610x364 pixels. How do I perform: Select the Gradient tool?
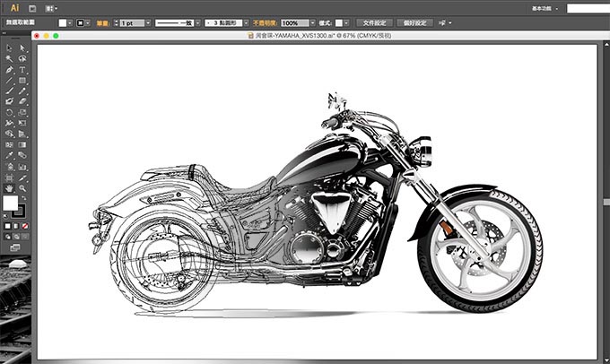point(22,144)
